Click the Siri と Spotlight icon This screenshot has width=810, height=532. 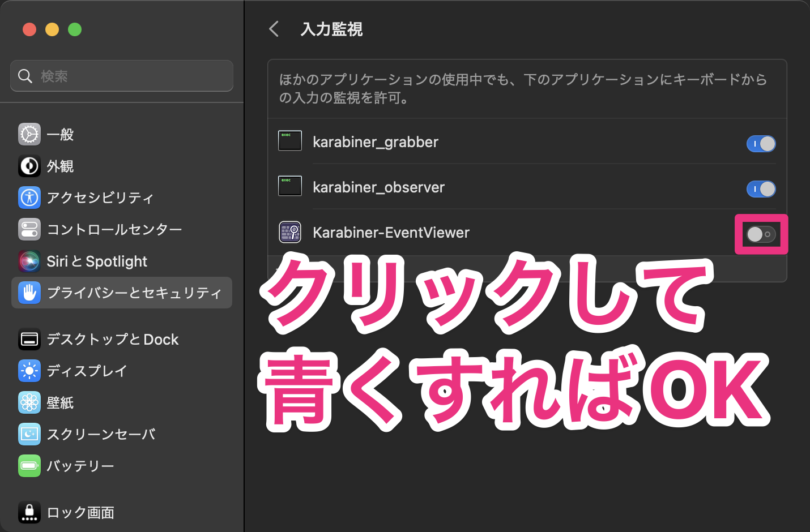pyautogui.click(x=29, y=261)
